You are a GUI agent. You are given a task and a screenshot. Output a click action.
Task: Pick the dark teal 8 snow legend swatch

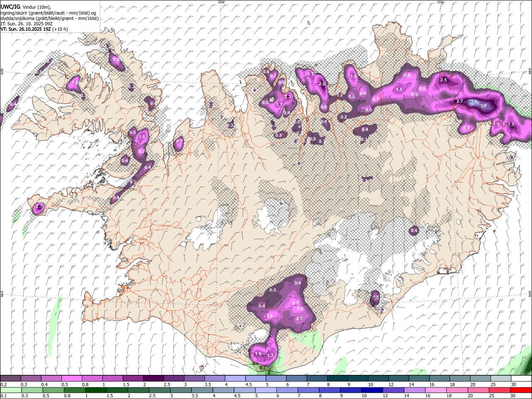click(337, 379)
